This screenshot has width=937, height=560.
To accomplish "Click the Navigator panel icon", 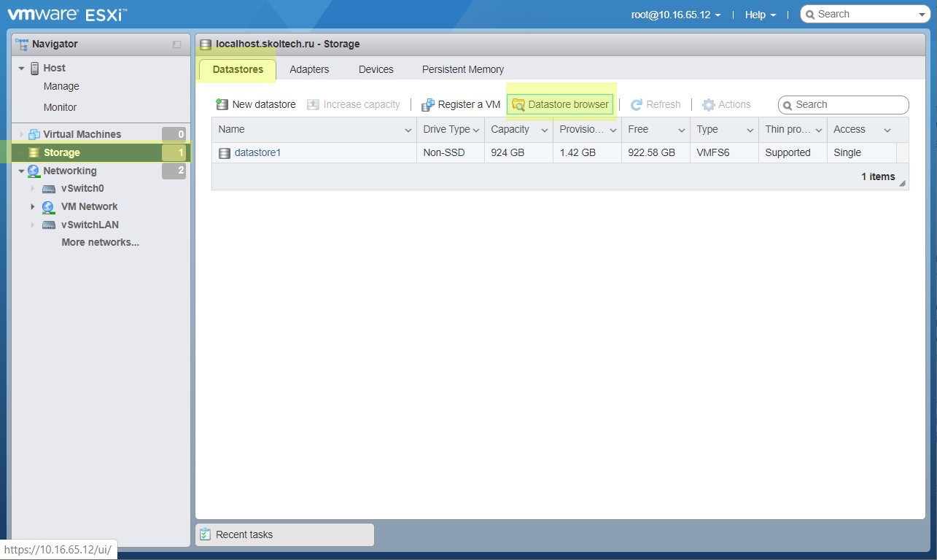I will click(x=22, y=44).
